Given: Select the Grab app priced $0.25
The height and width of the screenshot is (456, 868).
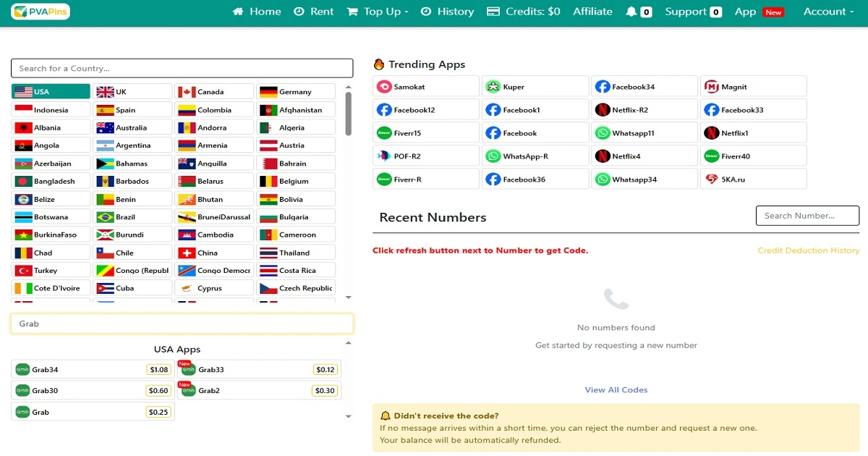Looking at the screenshot, I should [93, 412].
